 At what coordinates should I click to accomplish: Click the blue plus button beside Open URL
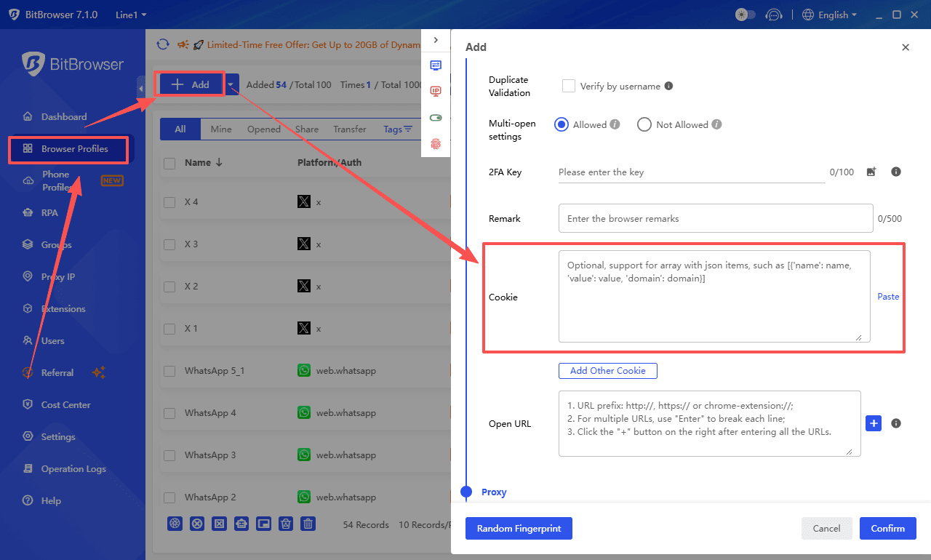click(874, 423)
